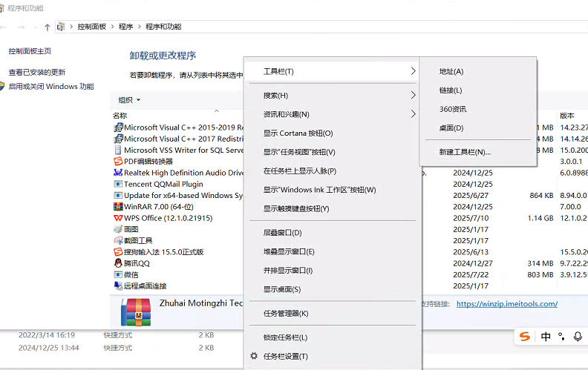588x370 pixels.
Task: Open 启用或关闭 Windows 功能 link
Action: [51, 87]
